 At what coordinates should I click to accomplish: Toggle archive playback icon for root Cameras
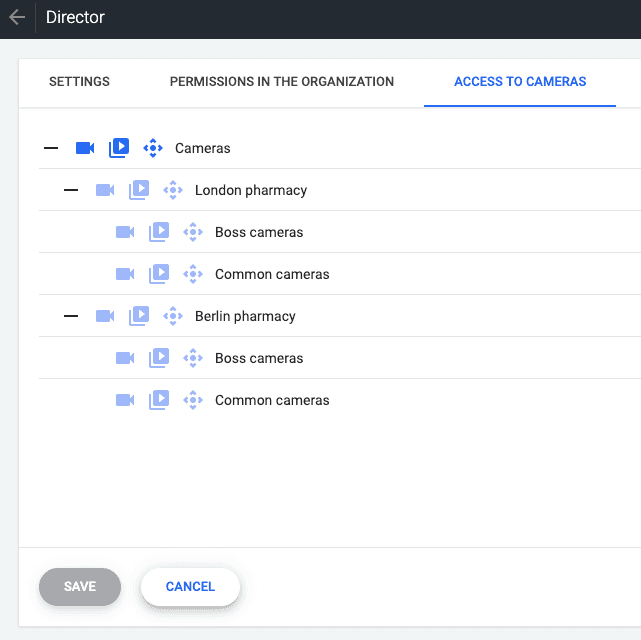(x=119, y=148)
